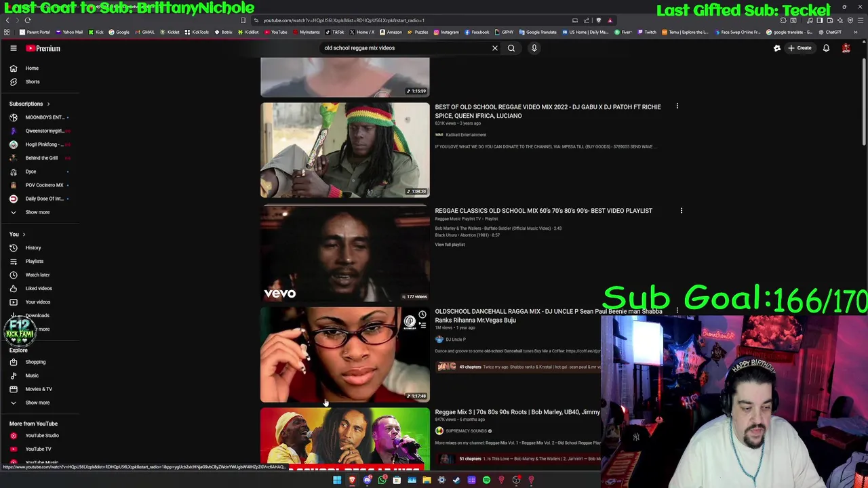Open the Oldschool Dancehall Ragga mix thumbnail

344,354
